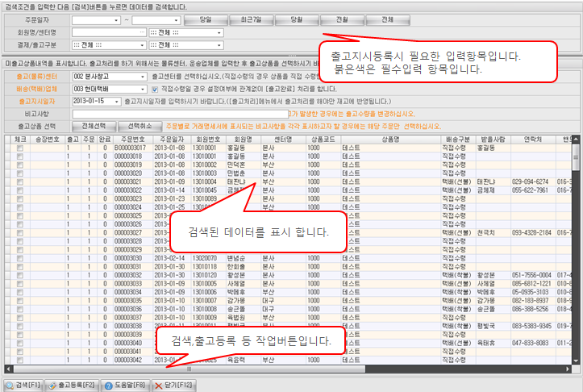Viewport: 583px width, 392px height.
Task: Select phone cell 051-7556-0004
Action: (531, 275)
